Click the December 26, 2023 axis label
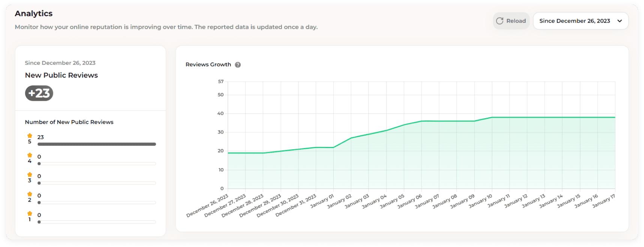644x247 pixels. (207, 206)
